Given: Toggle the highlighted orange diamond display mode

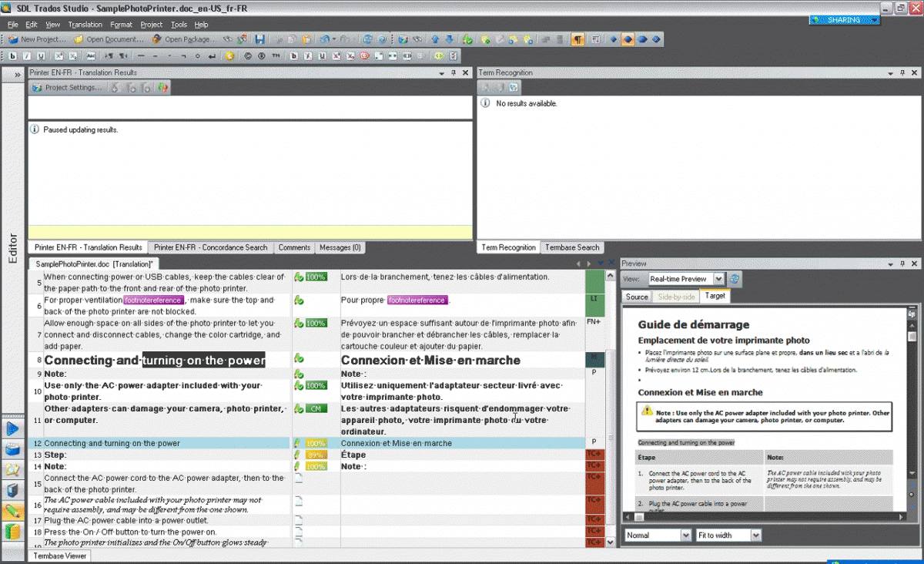Looking at the screenshot, I should click(628, 39).
